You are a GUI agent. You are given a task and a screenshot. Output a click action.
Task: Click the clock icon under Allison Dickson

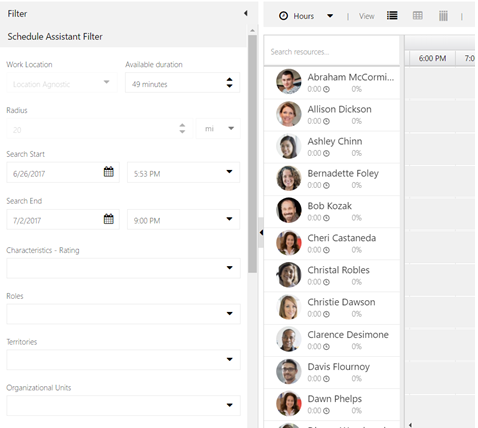tap(326, 121)
